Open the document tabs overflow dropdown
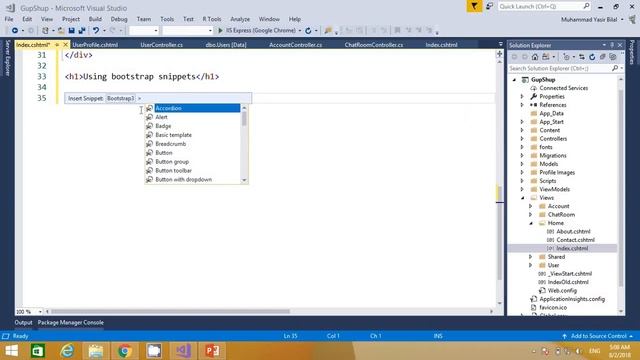Screen dimensions: 640x360 click(501, 44)
